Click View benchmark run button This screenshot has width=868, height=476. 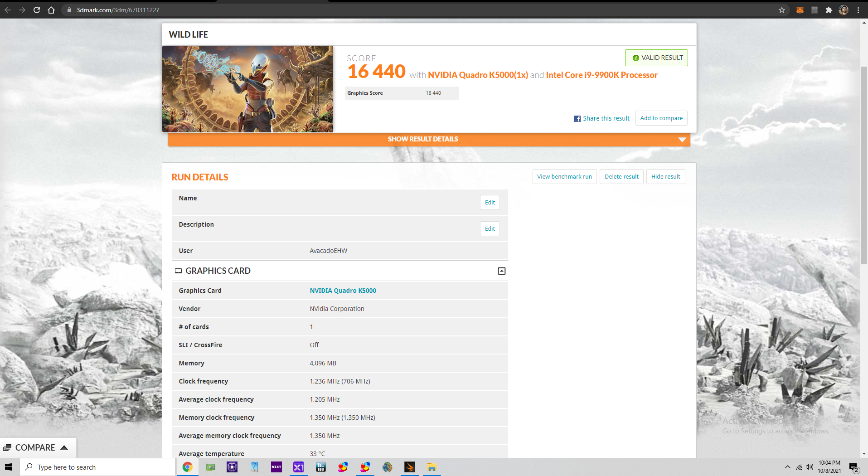(x=564, y=176)
